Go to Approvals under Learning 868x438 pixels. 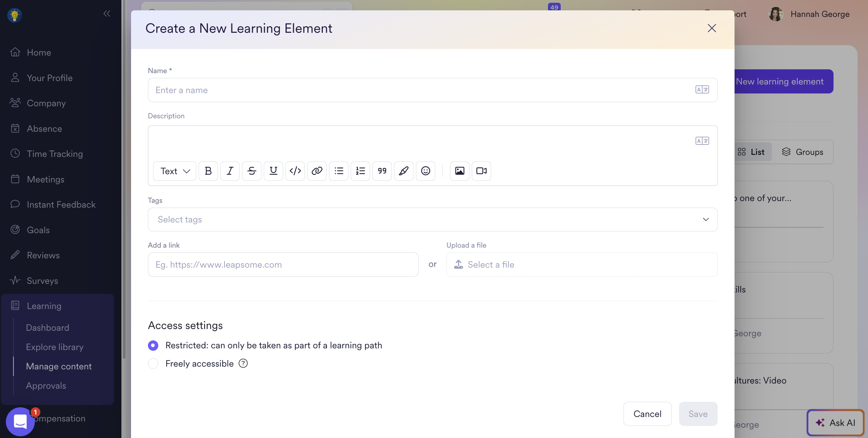[46, 386]
